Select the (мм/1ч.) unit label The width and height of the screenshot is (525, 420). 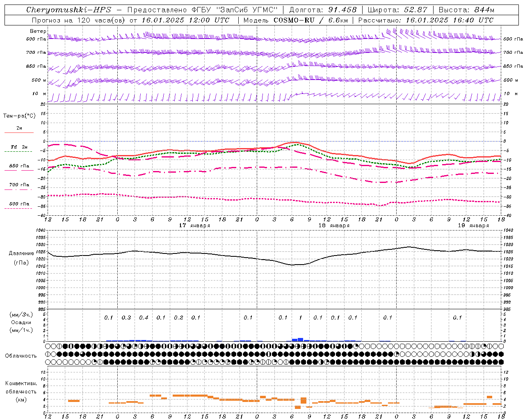(21, 330)
